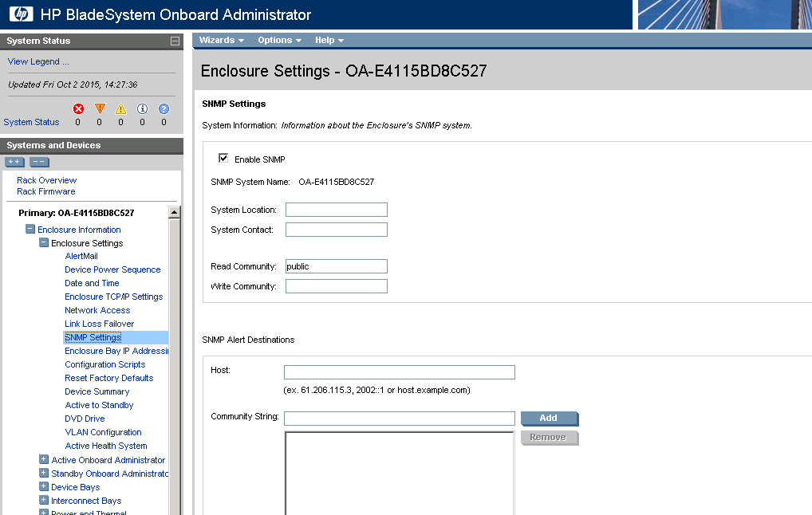Screen dimensions: 812x515
Task: Select Interconnect Bays tree item
Action: tap(86, 501)
